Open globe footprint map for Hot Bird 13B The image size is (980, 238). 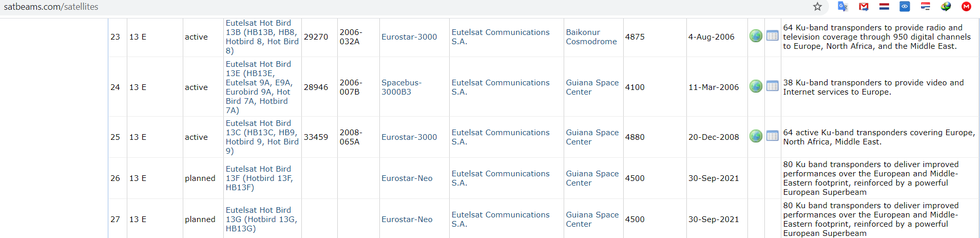pos(756,36)
